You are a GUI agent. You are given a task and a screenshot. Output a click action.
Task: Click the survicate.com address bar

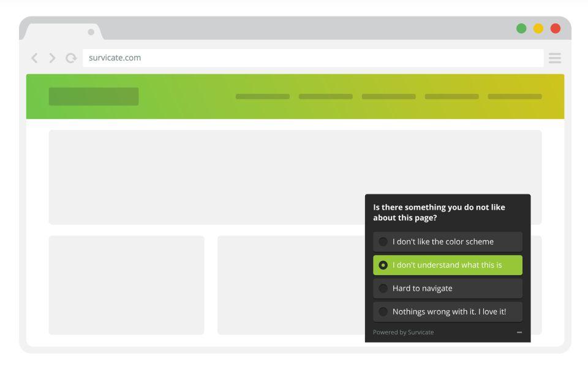(x=313, y=58)
